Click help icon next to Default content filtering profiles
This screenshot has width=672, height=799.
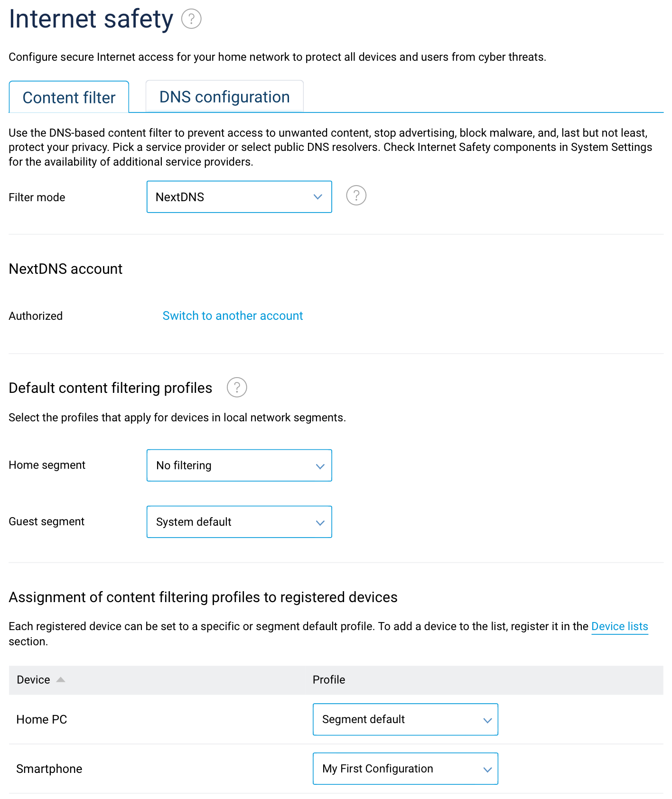click(237, 387)
